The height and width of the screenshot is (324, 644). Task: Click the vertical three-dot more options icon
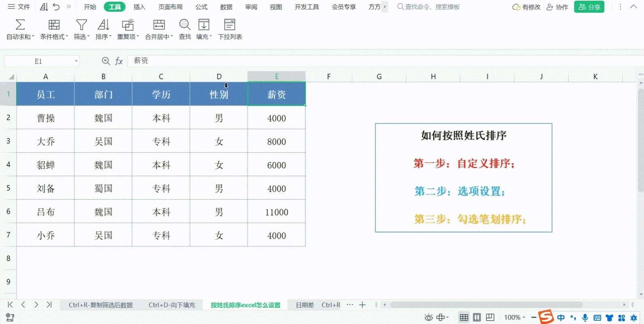click(x=620, y=7)
